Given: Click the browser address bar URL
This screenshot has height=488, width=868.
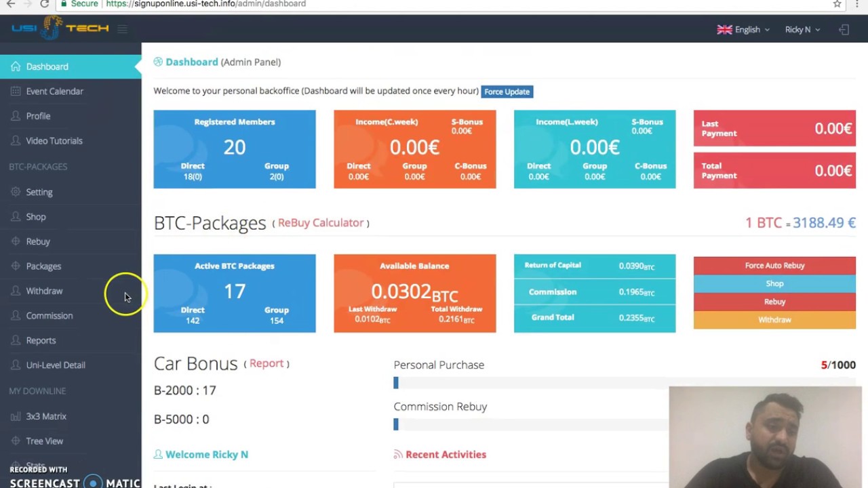Looking at the screenshot, I should pos(205,3).
